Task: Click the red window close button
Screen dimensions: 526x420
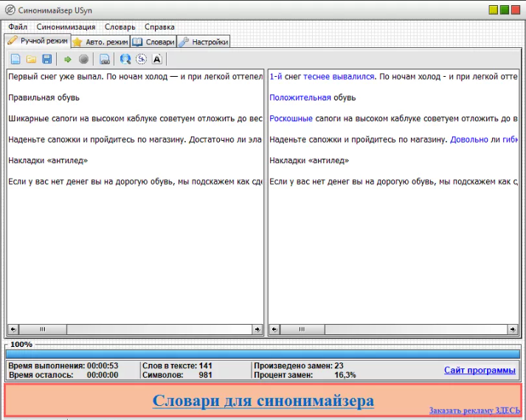Action: [x=515, y=10]
